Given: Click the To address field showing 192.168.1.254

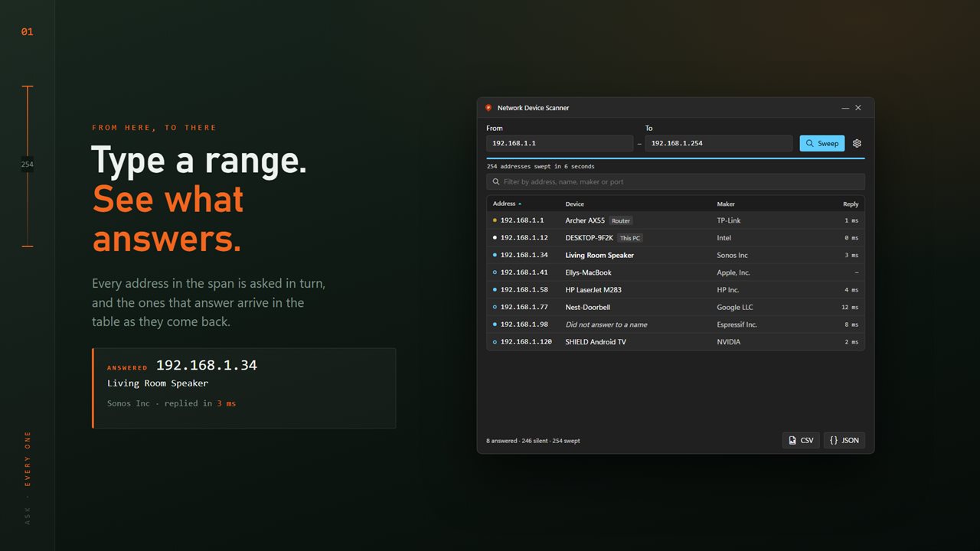Looking at the screenshot, I should [719, 143].
